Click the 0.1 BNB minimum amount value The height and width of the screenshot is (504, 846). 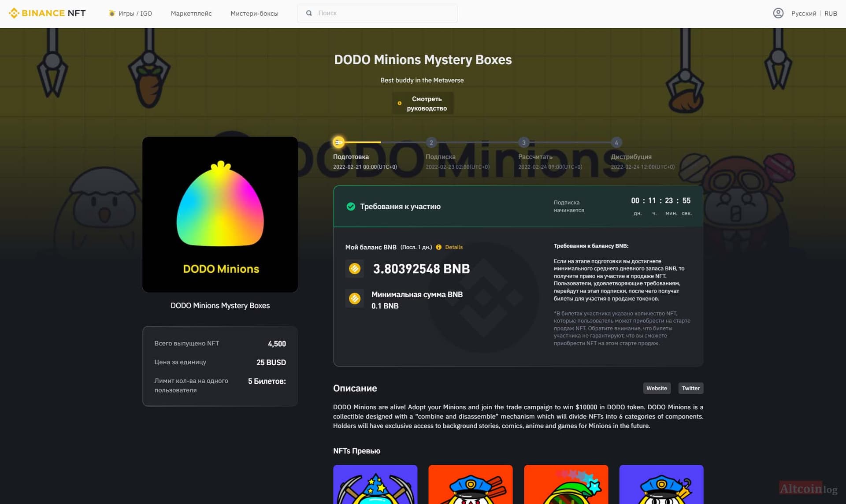(385, 306)
